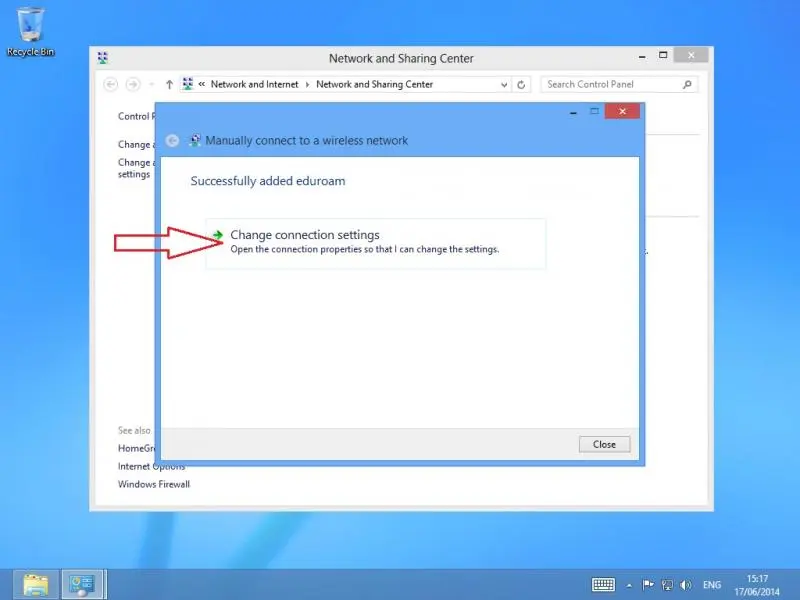Click the volume speaker tray icon

coord(685,584)
